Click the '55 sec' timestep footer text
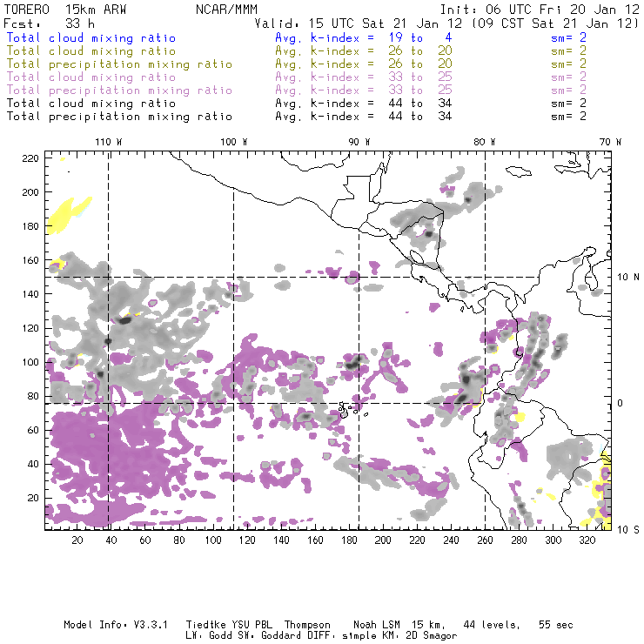The image size is (644, 644). click(x=556, y=625)
